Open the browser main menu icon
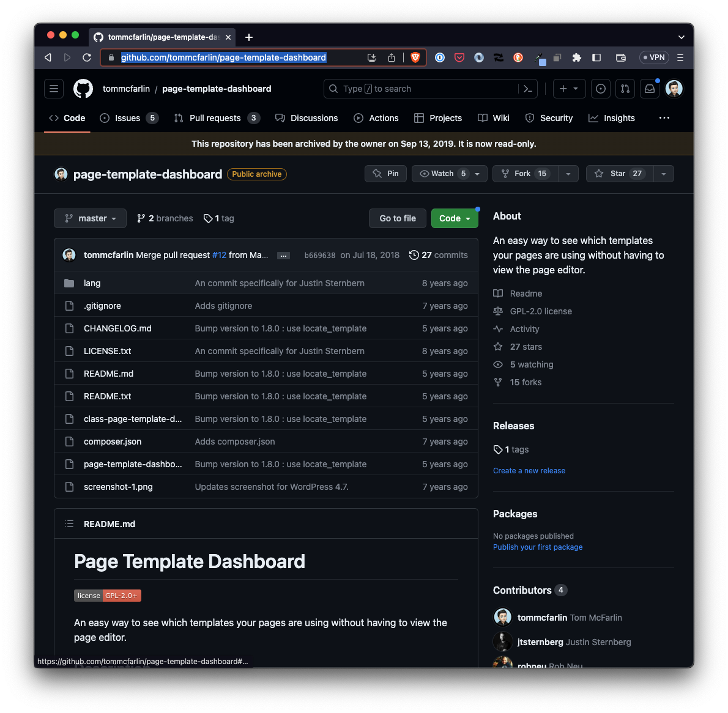728x713 pixels. click(x=680, y=57)
